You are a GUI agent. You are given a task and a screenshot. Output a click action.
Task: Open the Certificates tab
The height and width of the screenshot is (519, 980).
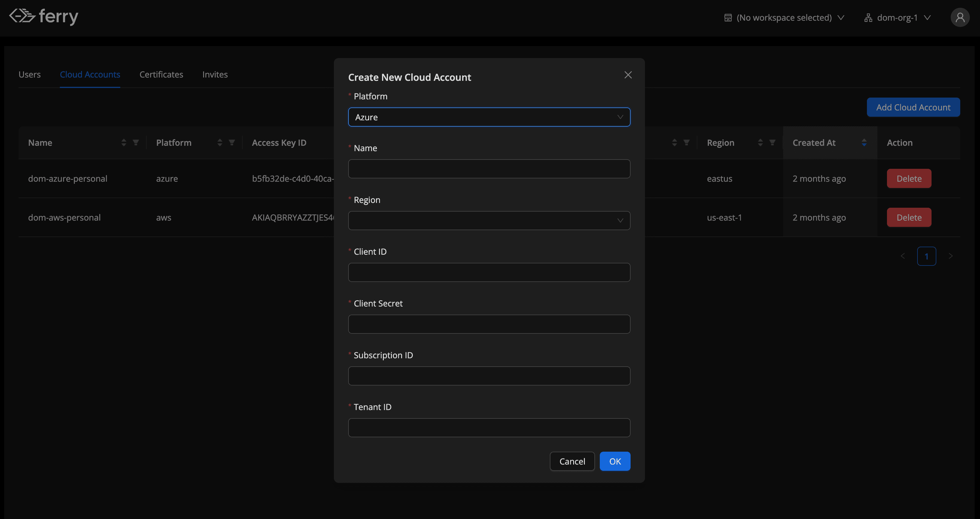[x=161, y=75]
